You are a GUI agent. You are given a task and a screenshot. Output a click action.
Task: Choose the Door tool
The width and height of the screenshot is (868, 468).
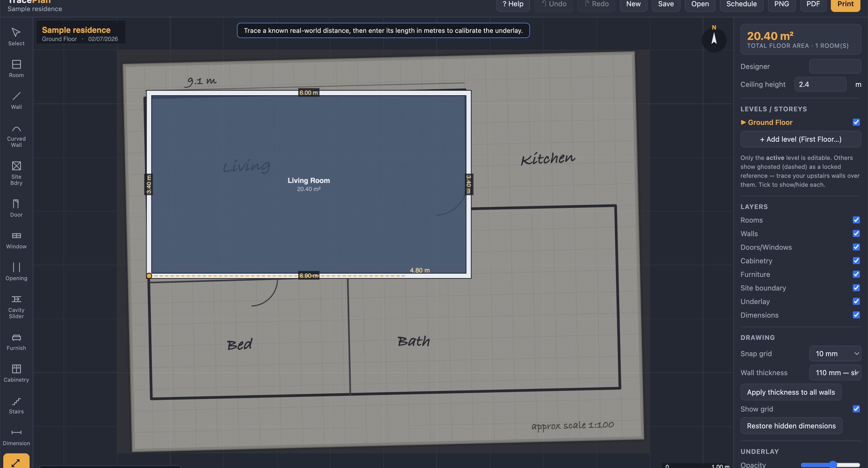point(16,208)
